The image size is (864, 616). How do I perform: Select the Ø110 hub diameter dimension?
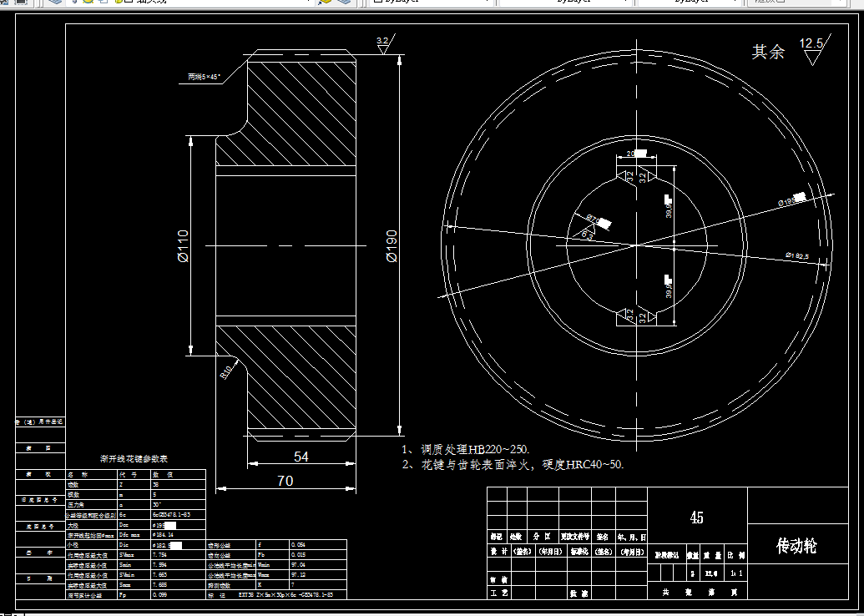[x=182, y=245]
